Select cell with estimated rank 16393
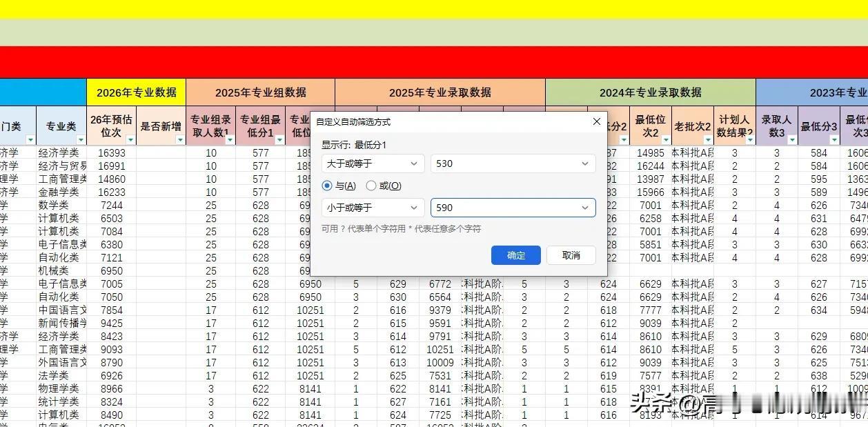Screen dimensions: 868x427 tap(112, 153)
